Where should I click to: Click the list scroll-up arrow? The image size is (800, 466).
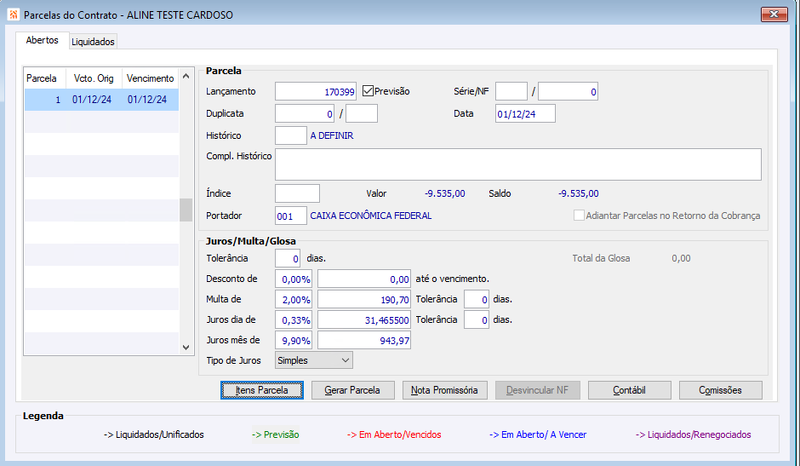[186, 76]
